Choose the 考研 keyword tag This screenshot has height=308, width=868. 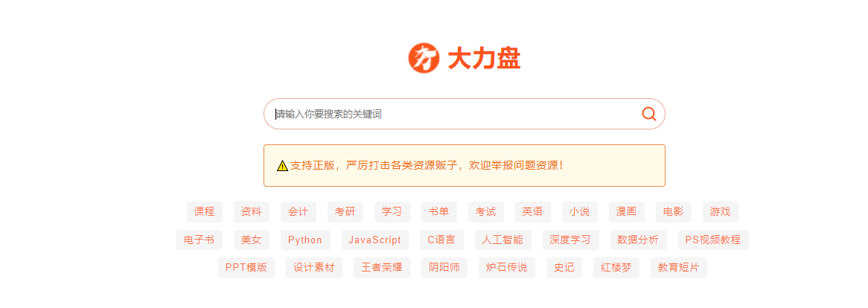click(x=345, y=212)
